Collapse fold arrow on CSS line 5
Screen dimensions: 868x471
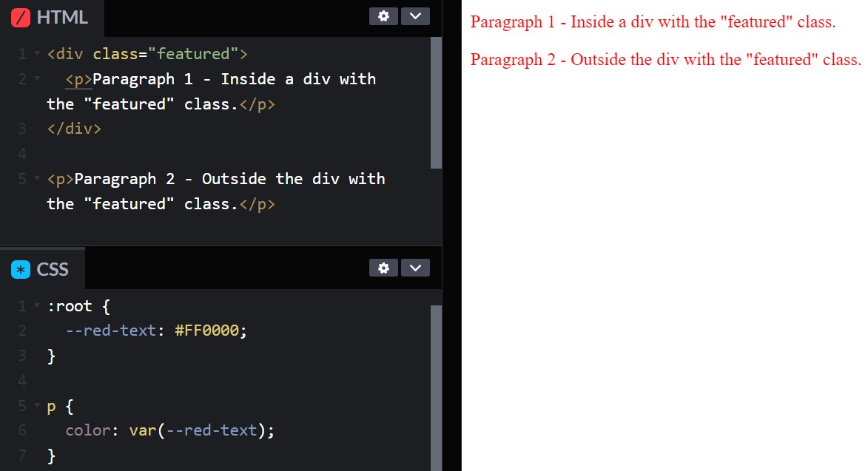37,406
